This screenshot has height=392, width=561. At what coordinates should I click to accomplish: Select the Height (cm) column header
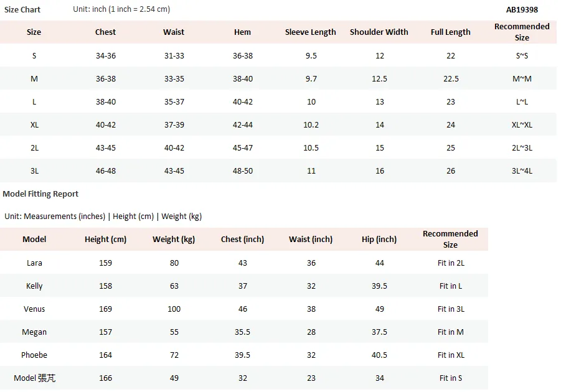tap(106, 240)
